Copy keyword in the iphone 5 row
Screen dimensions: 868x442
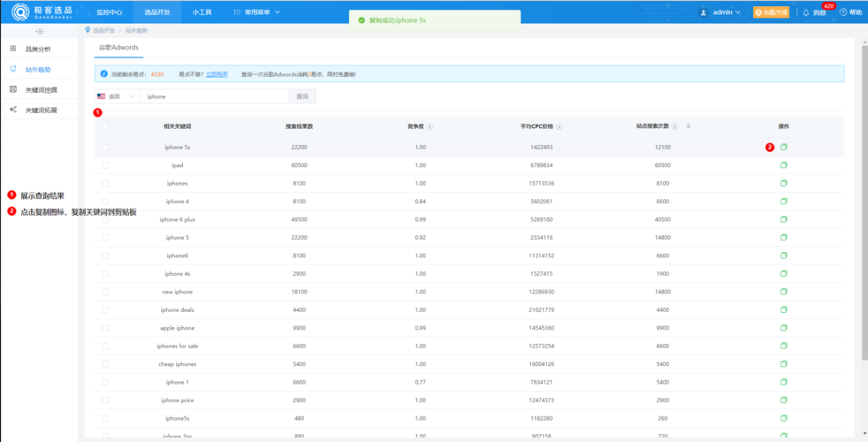click(x=783, y=238)
